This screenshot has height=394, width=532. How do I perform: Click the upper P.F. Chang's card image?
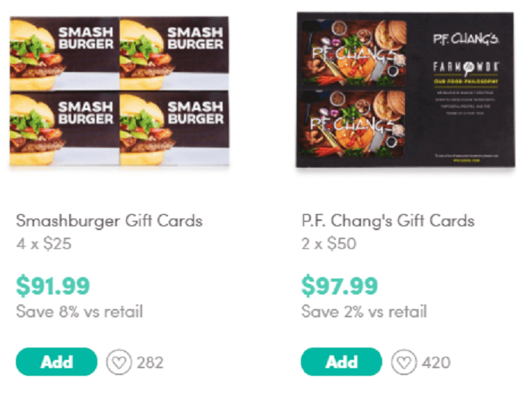[x=354, y=53]
